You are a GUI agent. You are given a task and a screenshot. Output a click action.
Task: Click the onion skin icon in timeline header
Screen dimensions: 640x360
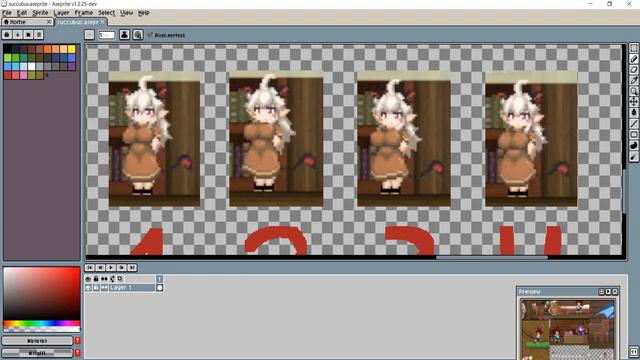[120, 279]
